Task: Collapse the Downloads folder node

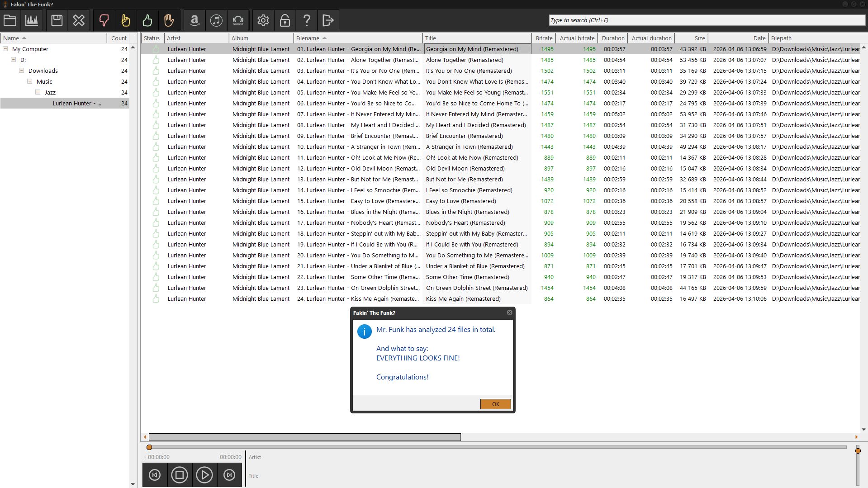Action: pos(21,71)
